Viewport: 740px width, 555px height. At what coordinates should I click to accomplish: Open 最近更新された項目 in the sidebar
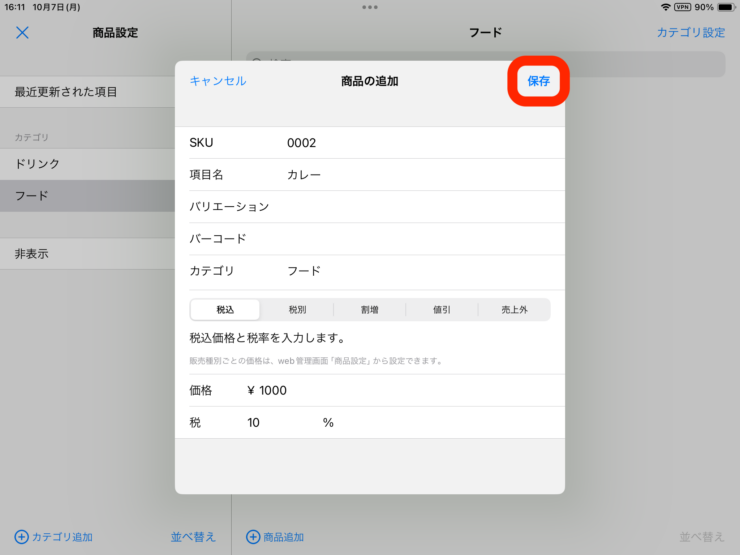coord(87,92)
